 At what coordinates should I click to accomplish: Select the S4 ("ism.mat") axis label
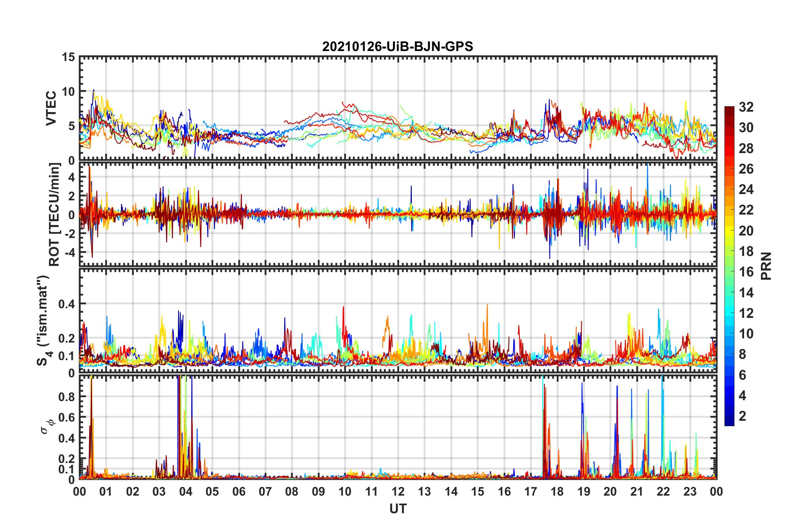coord(43,320)
